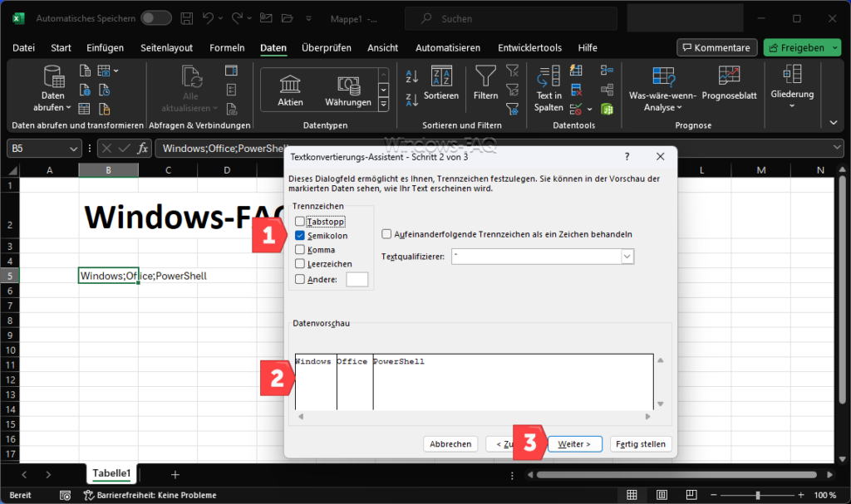Confirm formula entry checkmark icon
The image size is (851, 504).
coord(125,148)
